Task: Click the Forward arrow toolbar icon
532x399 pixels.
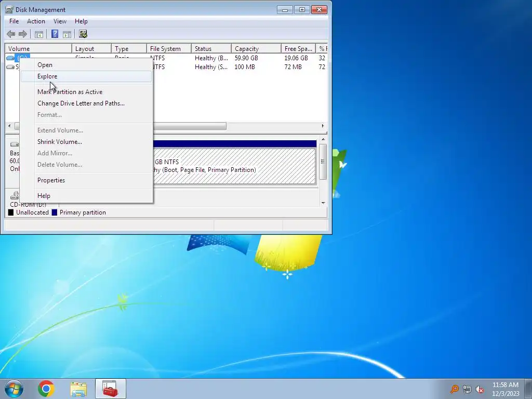Action: 23,34
